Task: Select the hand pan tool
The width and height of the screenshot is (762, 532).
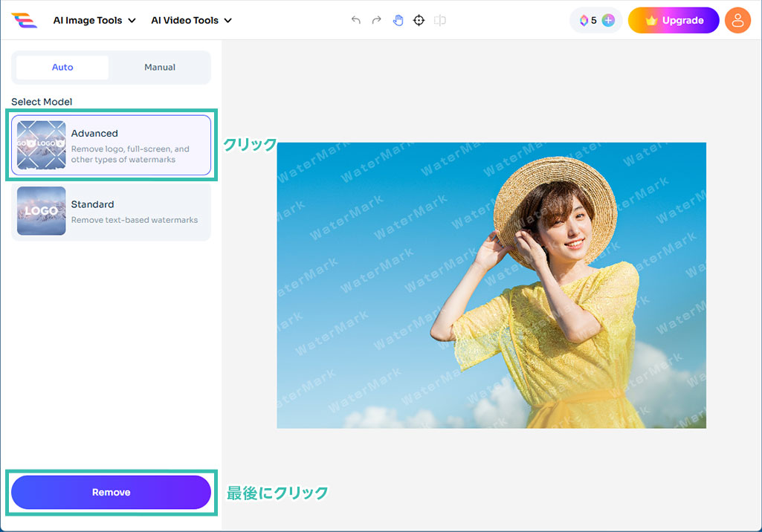Action: point(398,20)
